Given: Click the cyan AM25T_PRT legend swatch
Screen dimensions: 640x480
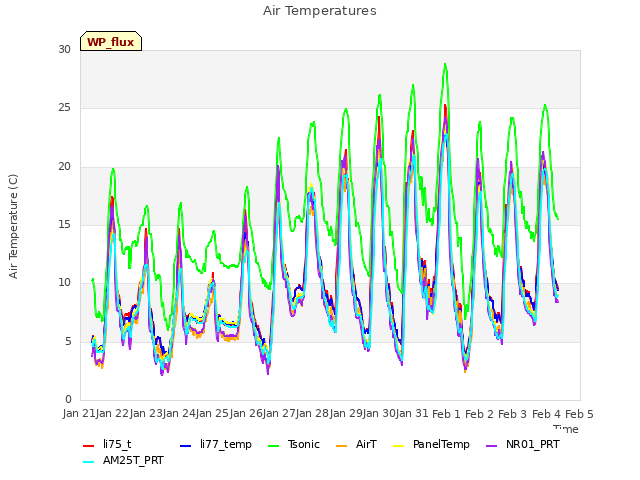Looking at the screenshot, I should coord(89,462).
